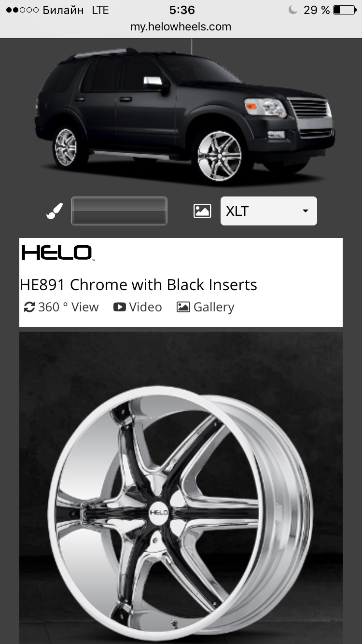Open the Gallery link text
362x644 pixels.
(214, 307)
